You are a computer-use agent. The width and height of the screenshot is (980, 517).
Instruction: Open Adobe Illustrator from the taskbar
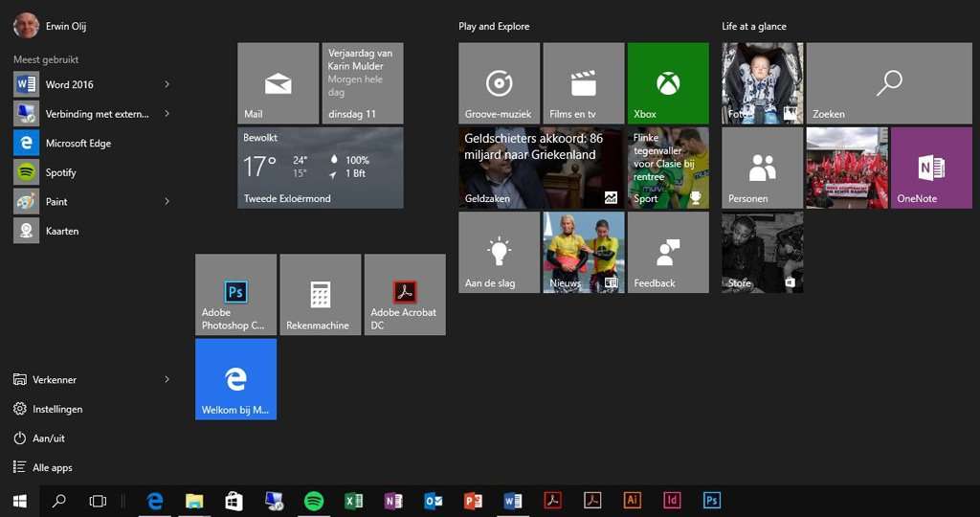632,501
